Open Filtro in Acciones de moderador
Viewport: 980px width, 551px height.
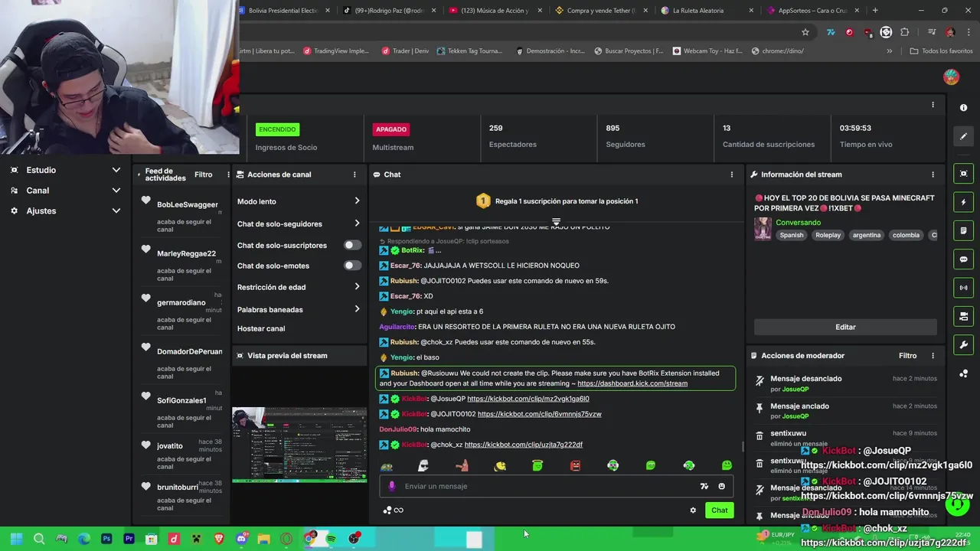[907, 356]
